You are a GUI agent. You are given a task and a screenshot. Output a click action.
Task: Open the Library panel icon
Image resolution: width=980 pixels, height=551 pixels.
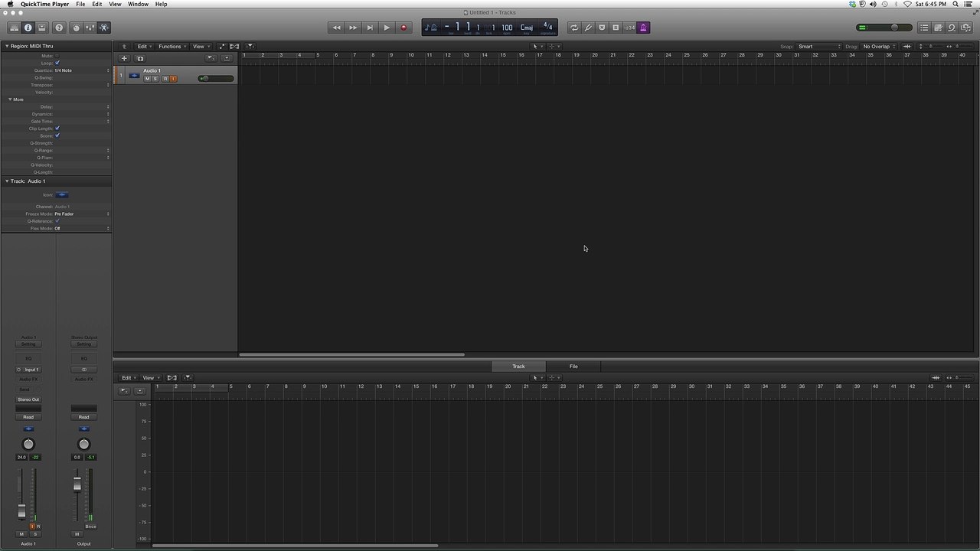tap(14, 28)
